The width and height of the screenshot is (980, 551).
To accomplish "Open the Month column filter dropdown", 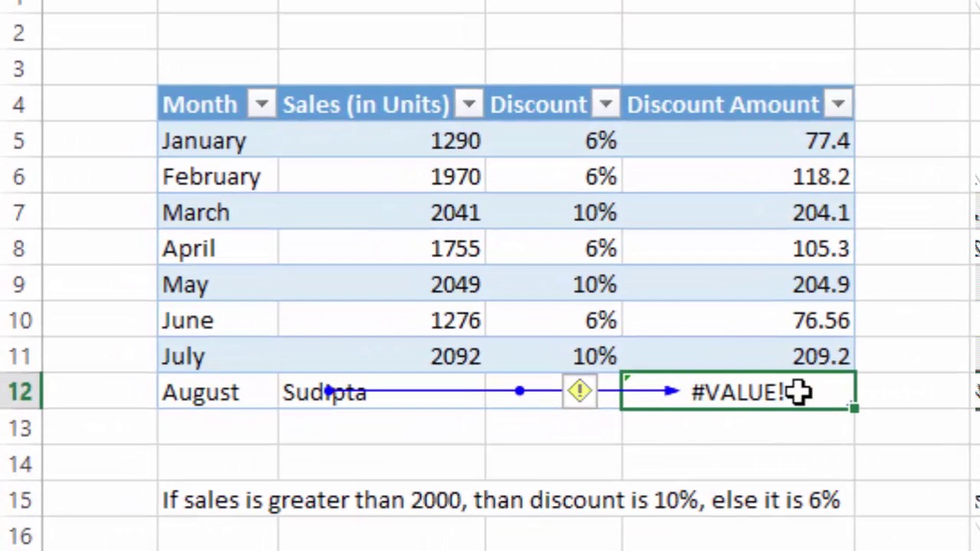I will (x=262, y=105).
